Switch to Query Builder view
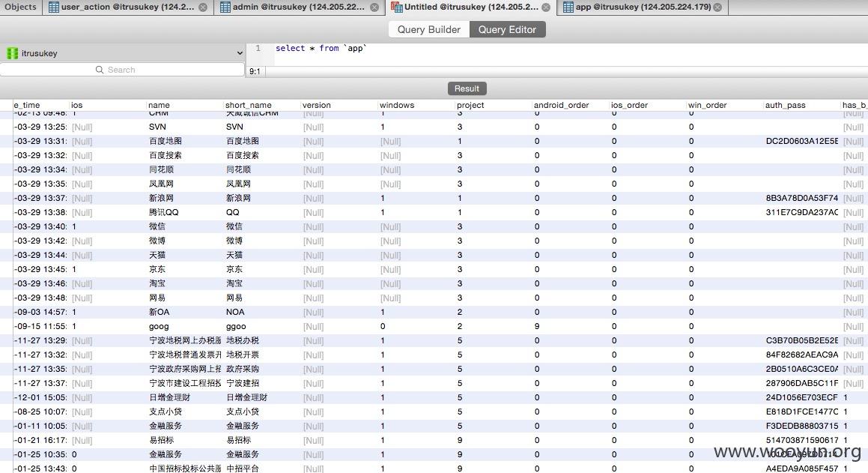Viewport: 868px width, 473px height. [429, 29]
